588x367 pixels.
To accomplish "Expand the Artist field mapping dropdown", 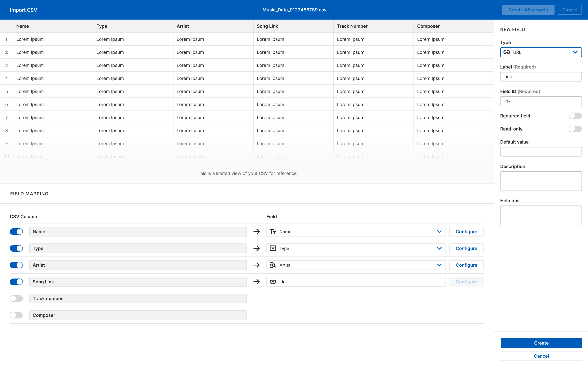I will [x=439, y=265].
